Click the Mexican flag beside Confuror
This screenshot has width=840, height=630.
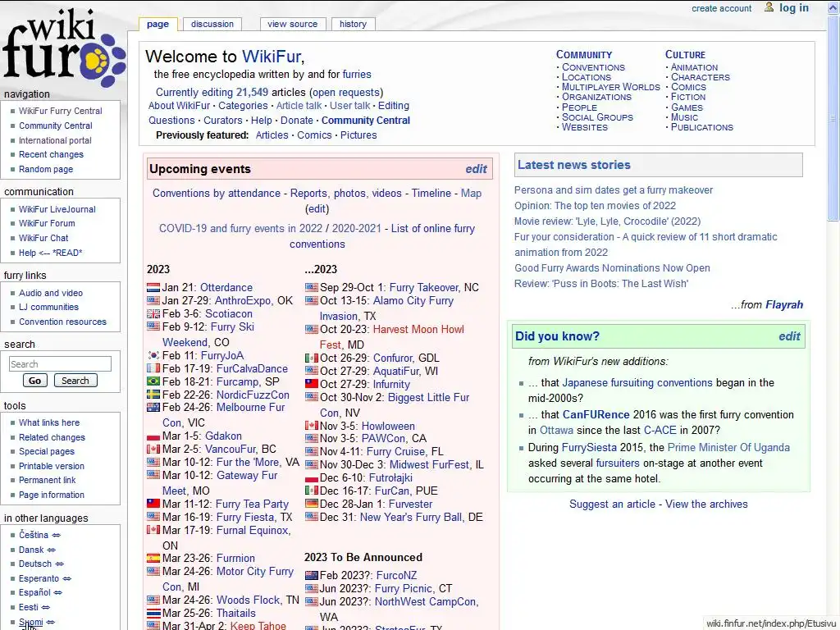click(311, 358)
